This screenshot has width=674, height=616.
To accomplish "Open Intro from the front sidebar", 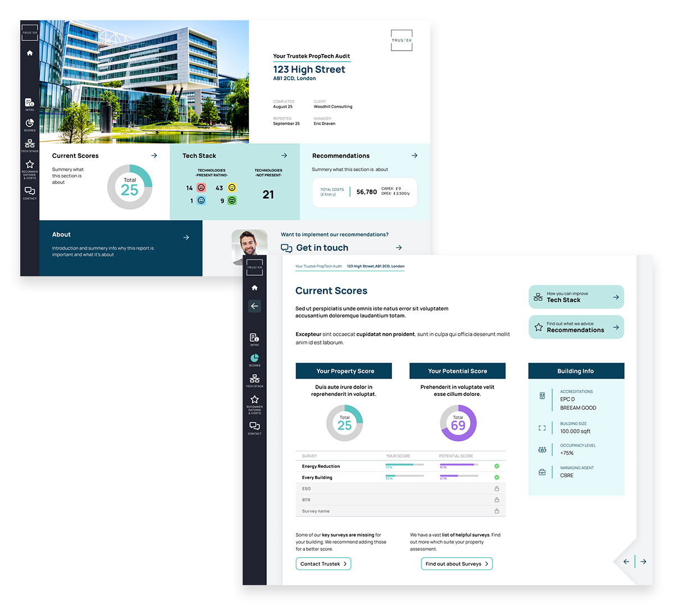I will pos(254,339).
